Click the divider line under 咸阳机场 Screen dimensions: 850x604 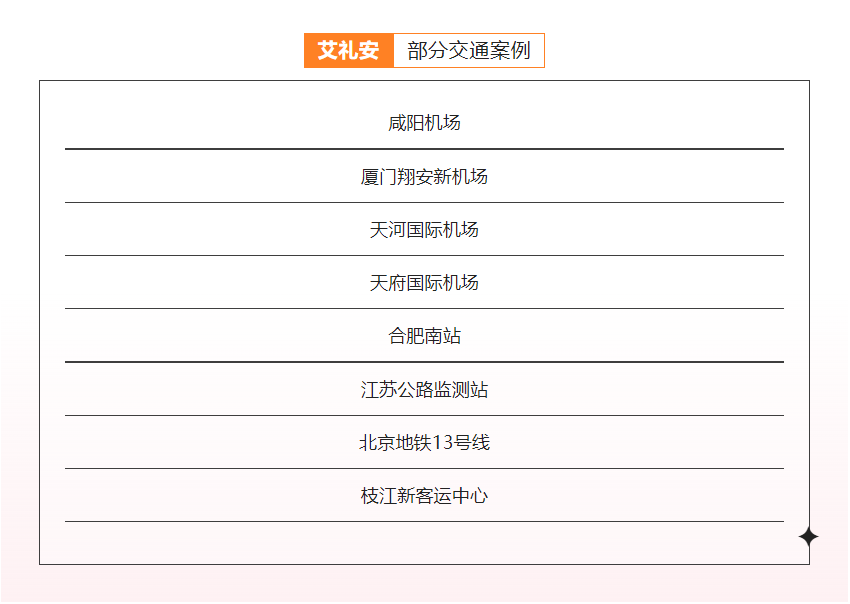point(424,149)
